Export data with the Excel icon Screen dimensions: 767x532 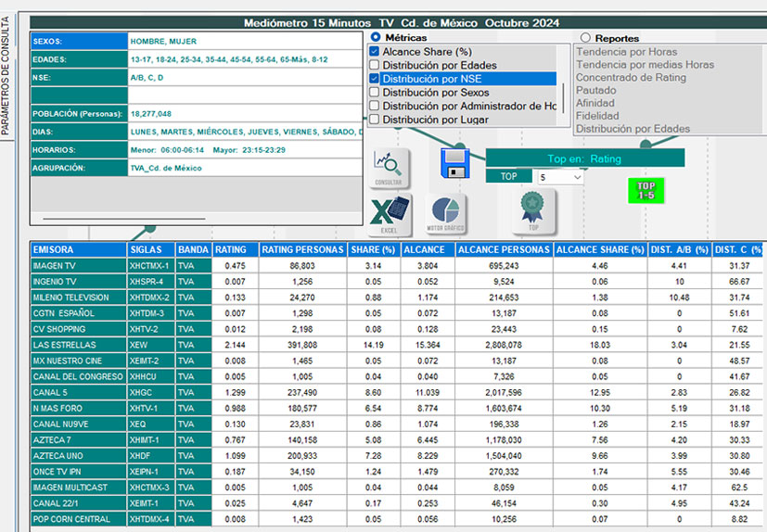click(x=390, y=215)
